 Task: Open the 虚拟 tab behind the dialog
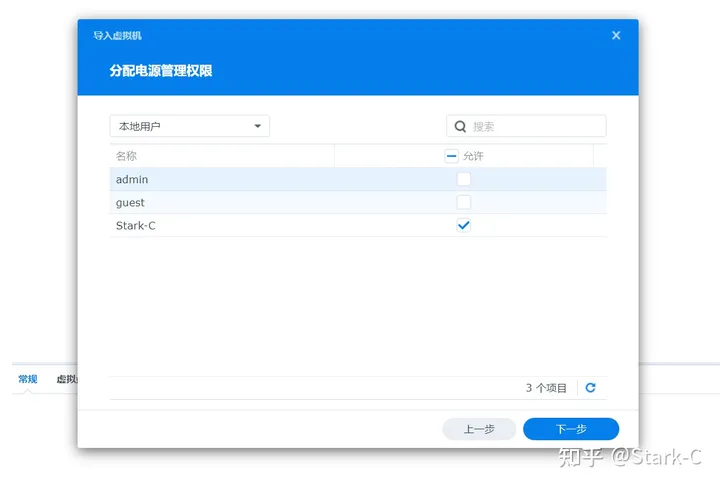(66, 379)
